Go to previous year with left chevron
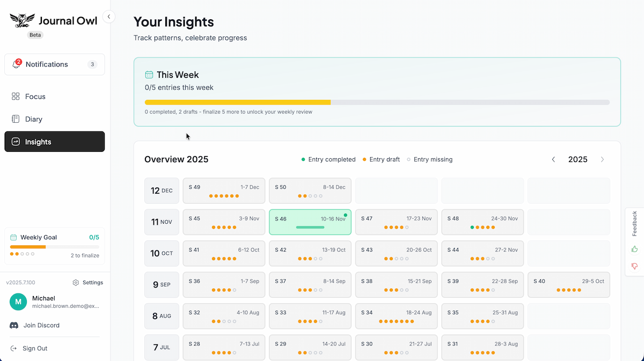The width and height of the screenshot is (644, 361). pos(553,159)
